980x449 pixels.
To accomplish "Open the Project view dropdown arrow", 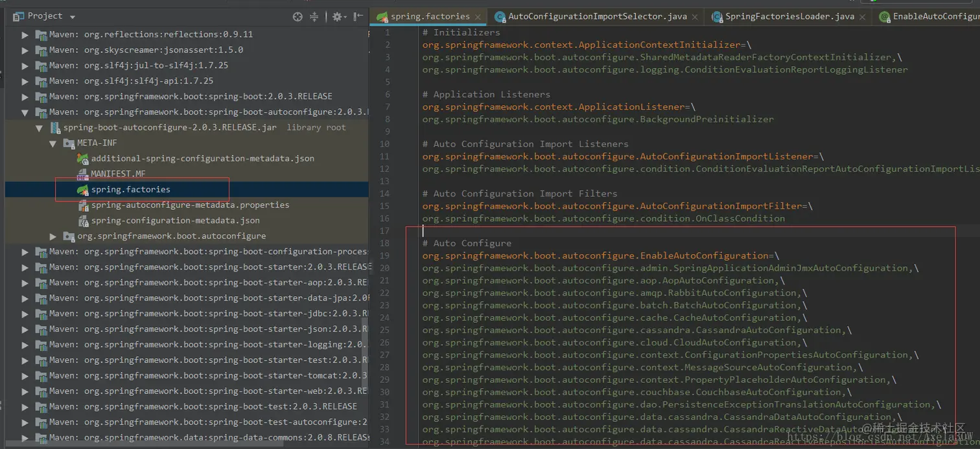I will [72, 17].
